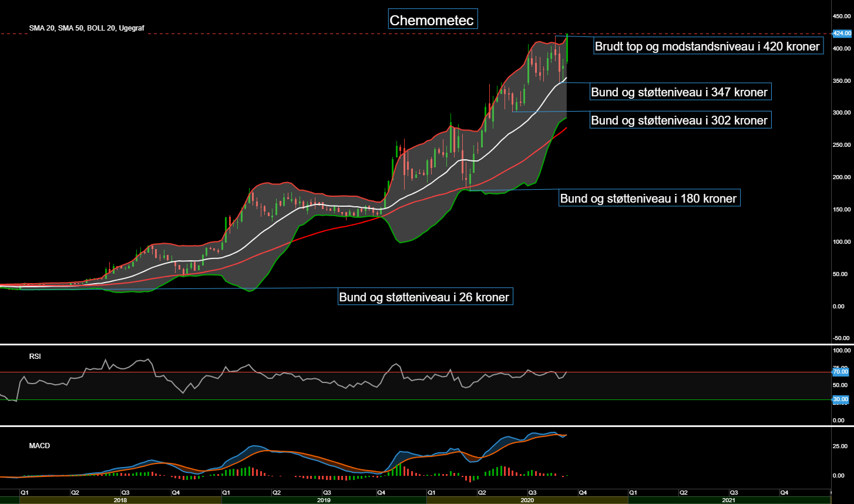854x504 pixels.
Task: Click the 2019 year label on timeline
Action: pos(324,500)
